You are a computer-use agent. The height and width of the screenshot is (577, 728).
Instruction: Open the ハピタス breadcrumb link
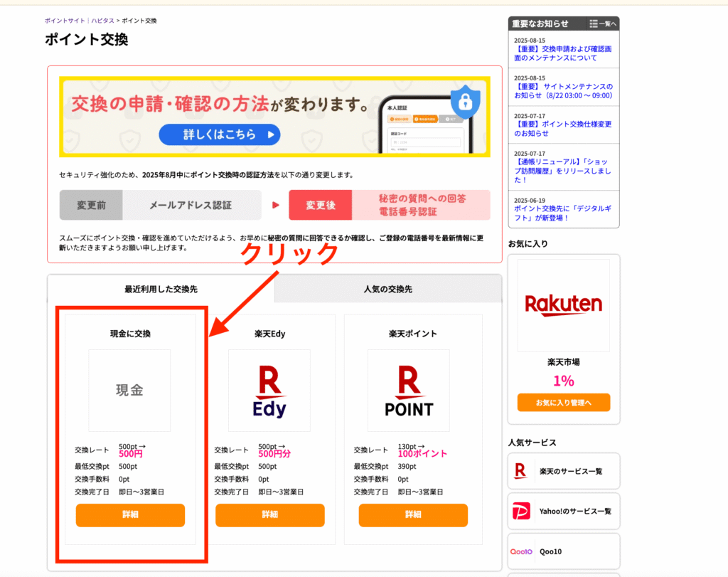(x=102, y=21)
